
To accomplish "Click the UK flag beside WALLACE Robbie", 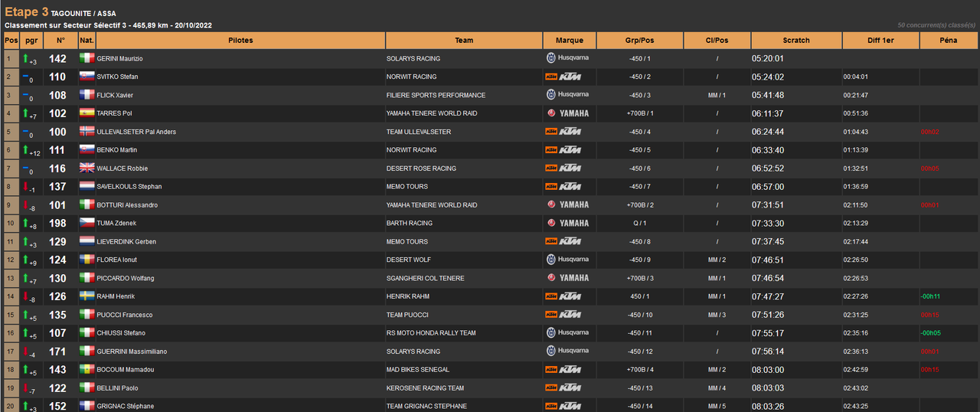I will coord(87,168).
